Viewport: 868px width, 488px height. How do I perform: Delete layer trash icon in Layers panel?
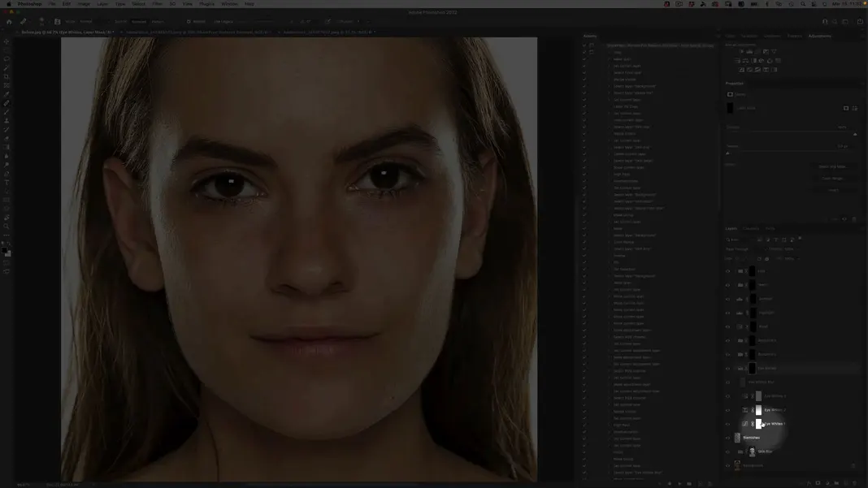(x=853, y=483)
